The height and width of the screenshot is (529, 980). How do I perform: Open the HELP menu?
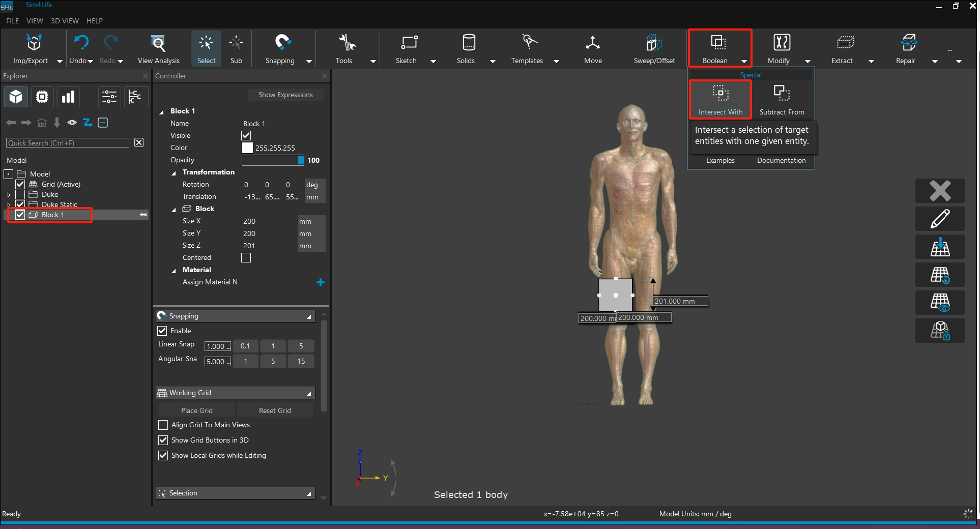[x=95, y=21]
